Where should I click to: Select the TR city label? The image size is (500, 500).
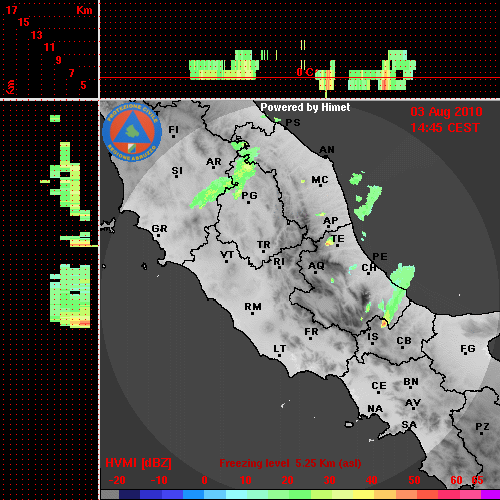(x=263, y=245)
